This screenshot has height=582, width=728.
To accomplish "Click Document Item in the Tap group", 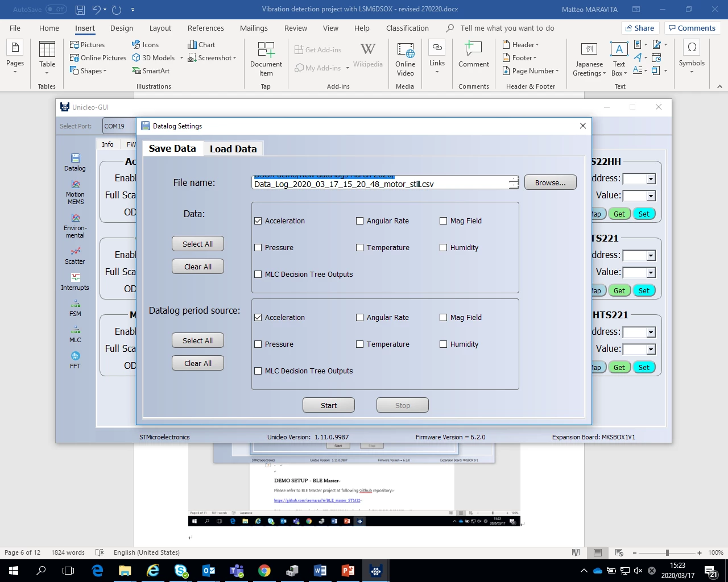I will coord(266,58).
